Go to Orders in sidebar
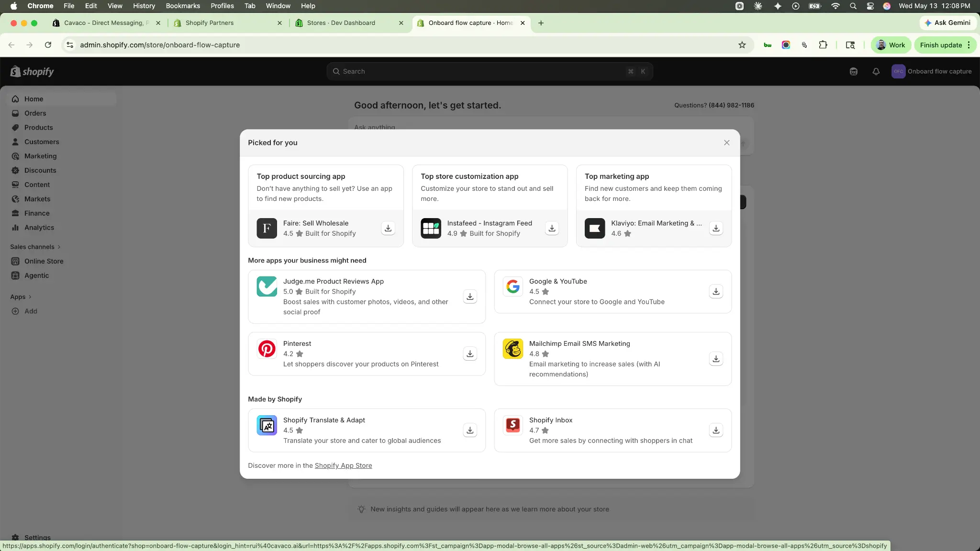The height and width of the screenshot is (551, 980). pyautogui.click(x=62, y=113)
